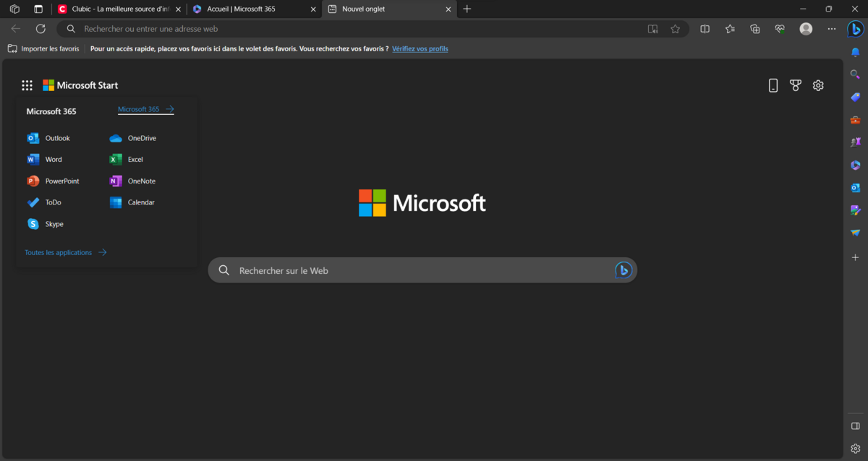Close the Clubic tab
Screen dimensions: 868x461
[x=179, y=9]
